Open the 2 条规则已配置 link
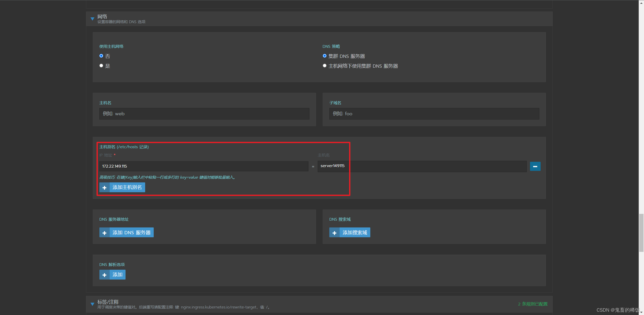This screenshot has width=644, height=315. [x=532, y=304]
